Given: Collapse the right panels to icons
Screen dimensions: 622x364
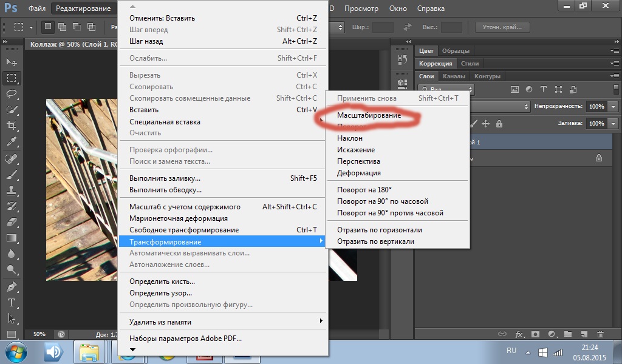Looking at the screenshot, I should coord(616,42).
